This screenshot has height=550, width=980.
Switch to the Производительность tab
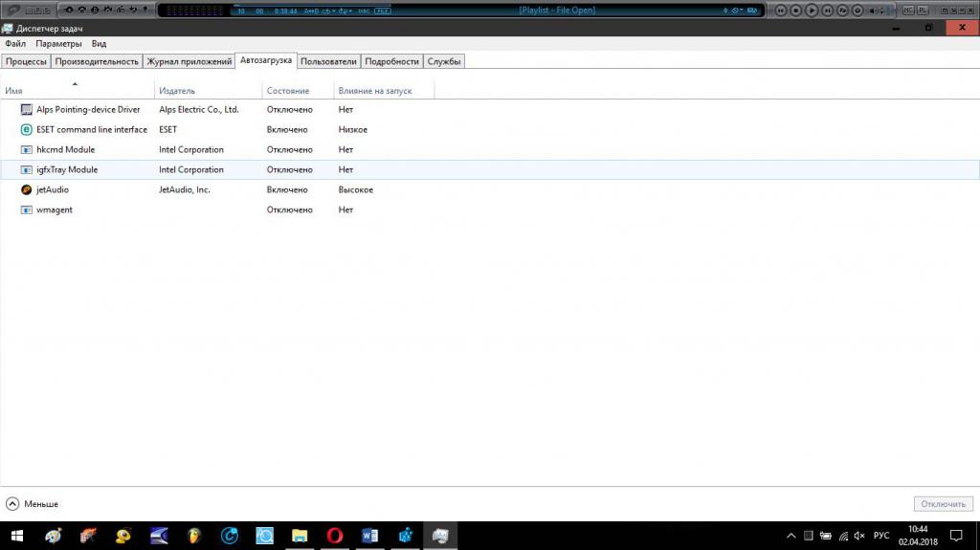pos(97,61)
